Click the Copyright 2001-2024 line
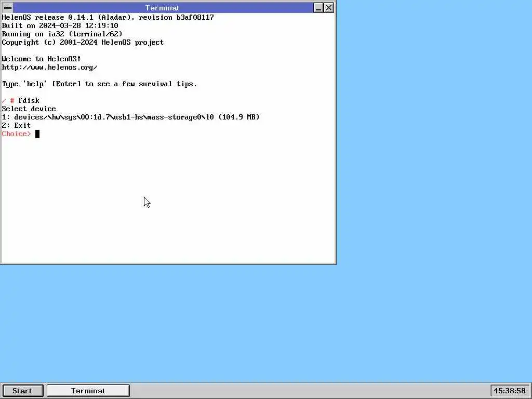The height and width of the screenshot is (399, 532). [83, 42]
